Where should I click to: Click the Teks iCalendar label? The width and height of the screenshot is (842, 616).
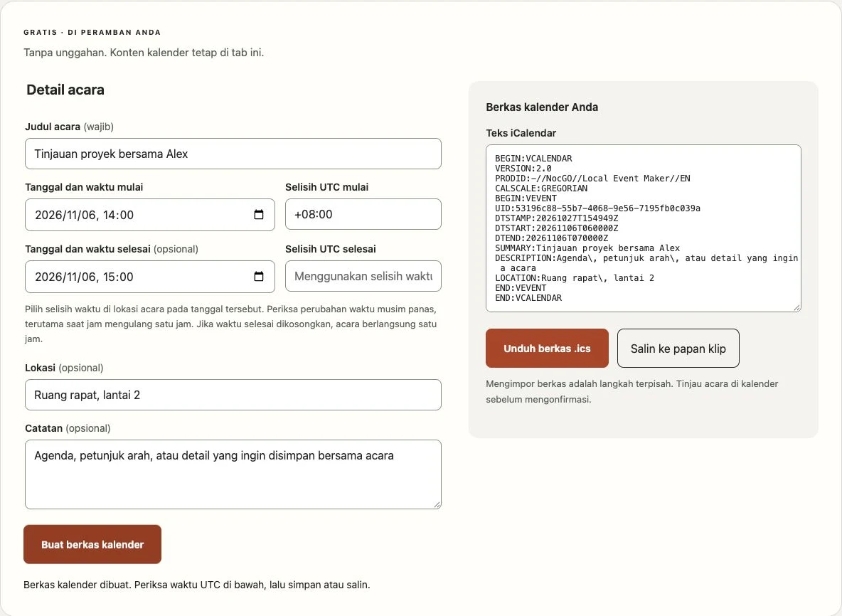point(521,132)
